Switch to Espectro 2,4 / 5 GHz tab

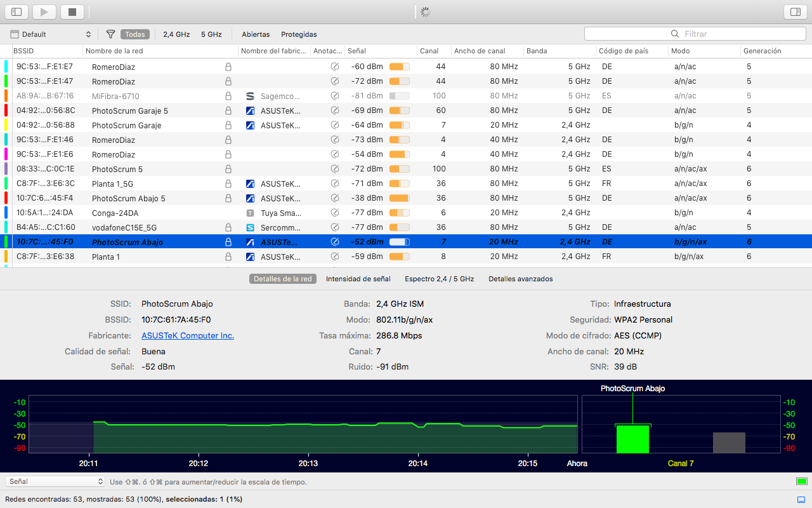pyautogui.click(x=440, y=279)
